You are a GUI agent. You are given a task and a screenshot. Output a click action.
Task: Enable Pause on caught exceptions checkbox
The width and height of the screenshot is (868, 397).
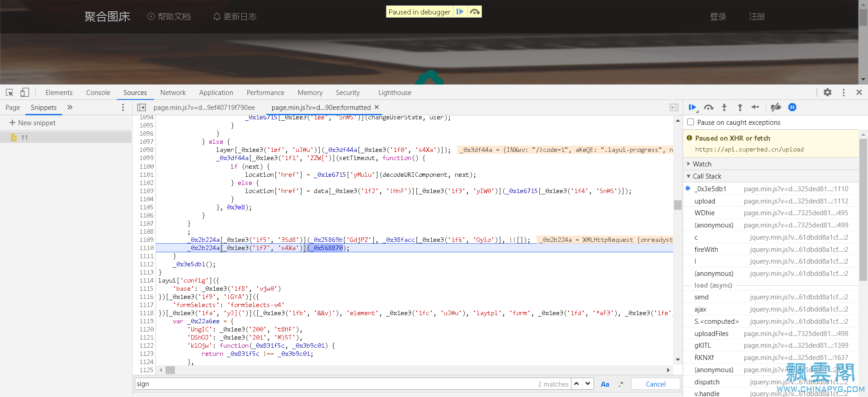(690, 122)
